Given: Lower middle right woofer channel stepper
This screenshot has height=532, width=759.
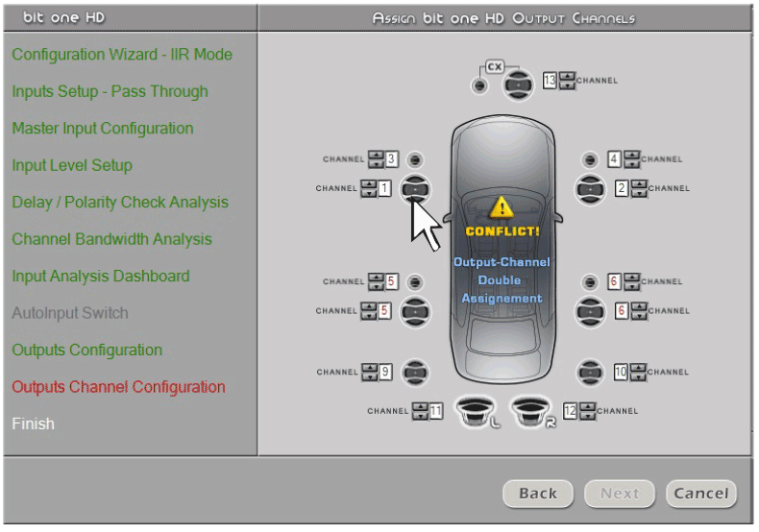Looking at the screenshot, I should 639,315.
